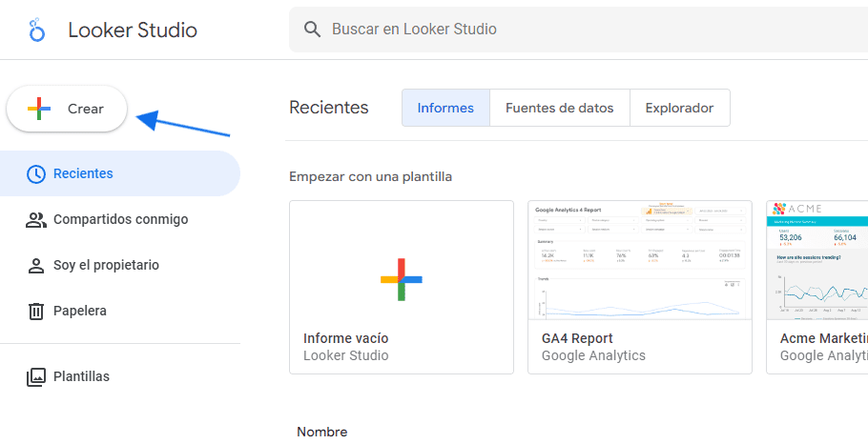Click the people icon for Compartidos conmigo
The height and width of the screenshot is (444, 868).
(x=36, y=220)
